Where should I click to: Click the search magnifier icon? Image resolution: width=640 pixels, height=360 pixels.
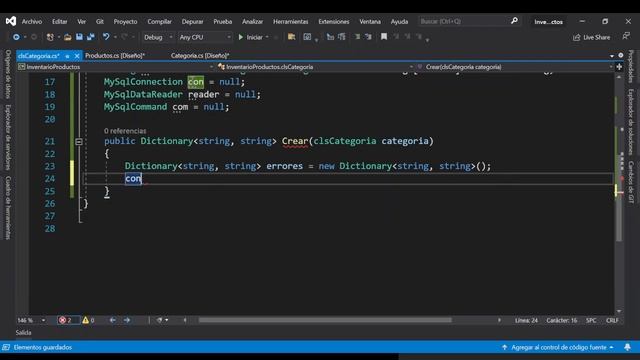[x=514, y=21]
